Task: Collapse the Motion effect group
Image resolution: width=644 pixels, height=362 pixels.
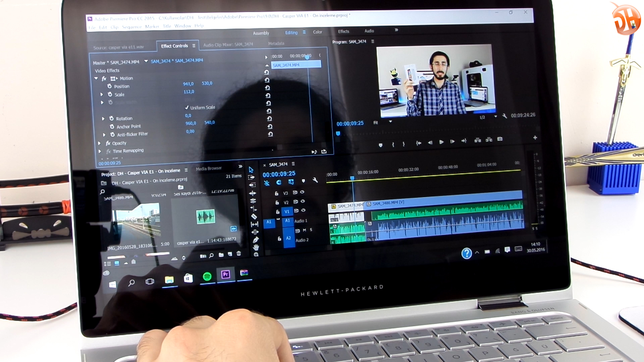Action: (96, 78)
